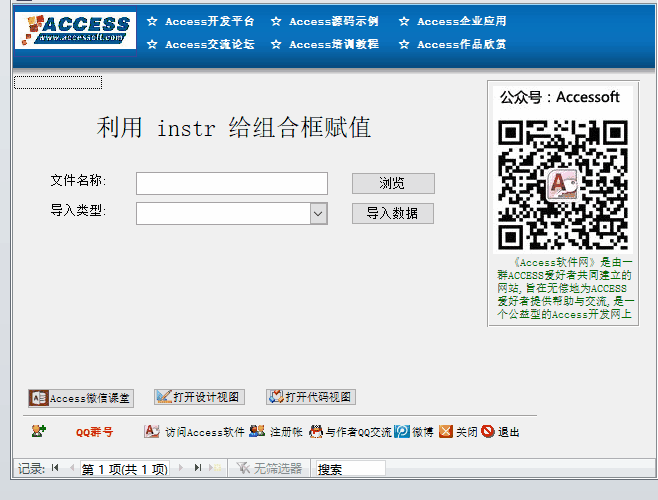The height and width of the screenshot is (500, 658).
Task: Open Access交流论坛 link in header
Action: pos(209,44)
